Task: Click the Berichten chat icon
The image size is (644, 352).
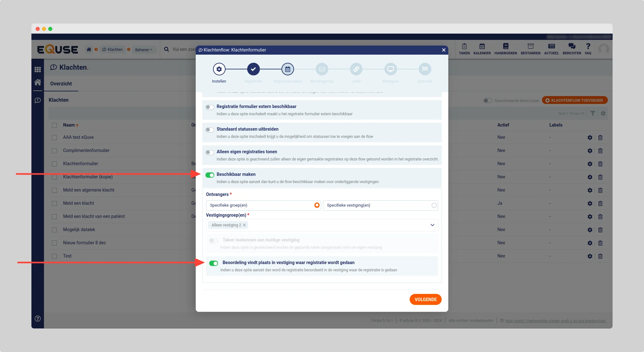Action: click(572, 46)
